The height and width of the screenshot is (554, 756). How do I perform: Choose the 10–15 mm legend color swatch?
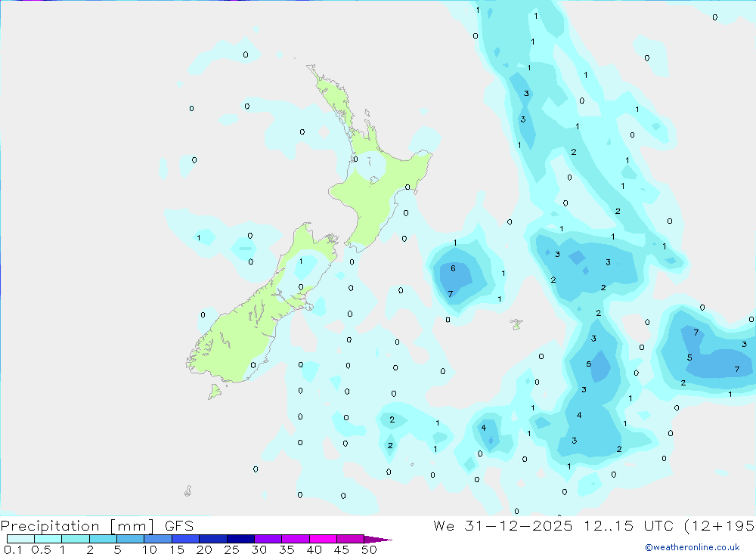(x=158, y=539)
